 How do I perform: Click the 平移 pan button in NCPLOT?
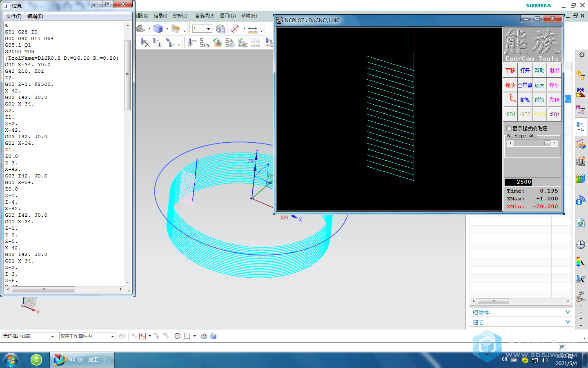click(510, 70)
